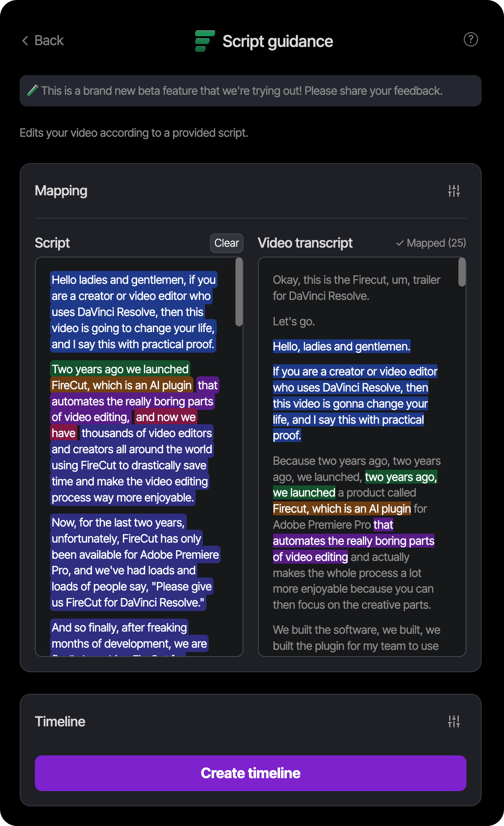
Task: Click the Mapping section heading
Action: [61, 191]
